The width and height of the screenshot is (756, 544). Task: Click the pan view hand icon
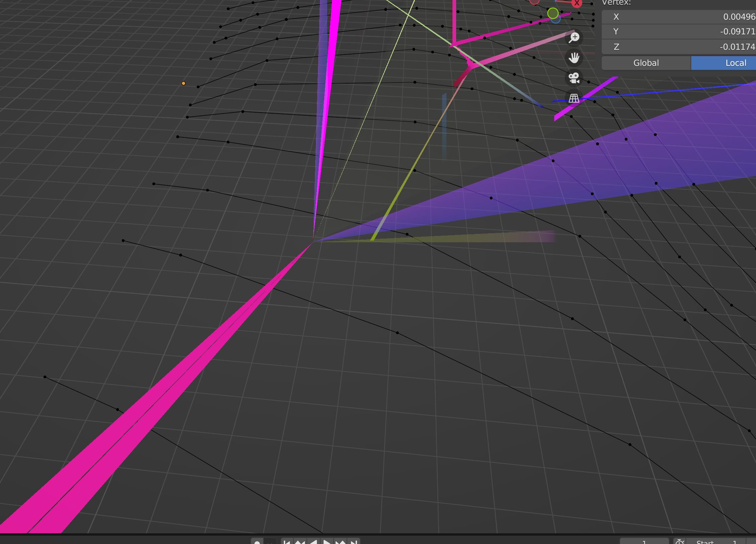tap(574, 58)
